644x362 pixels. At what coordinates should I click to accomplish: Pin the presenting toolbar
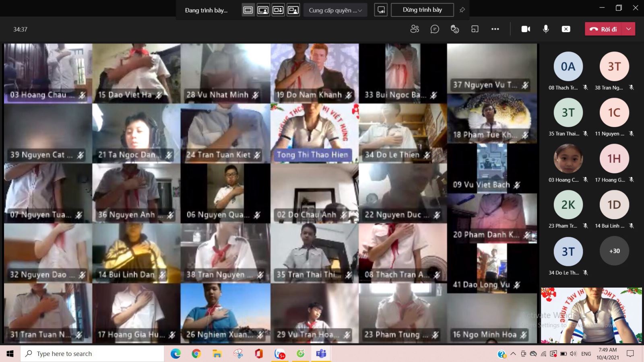pos(462,10)
